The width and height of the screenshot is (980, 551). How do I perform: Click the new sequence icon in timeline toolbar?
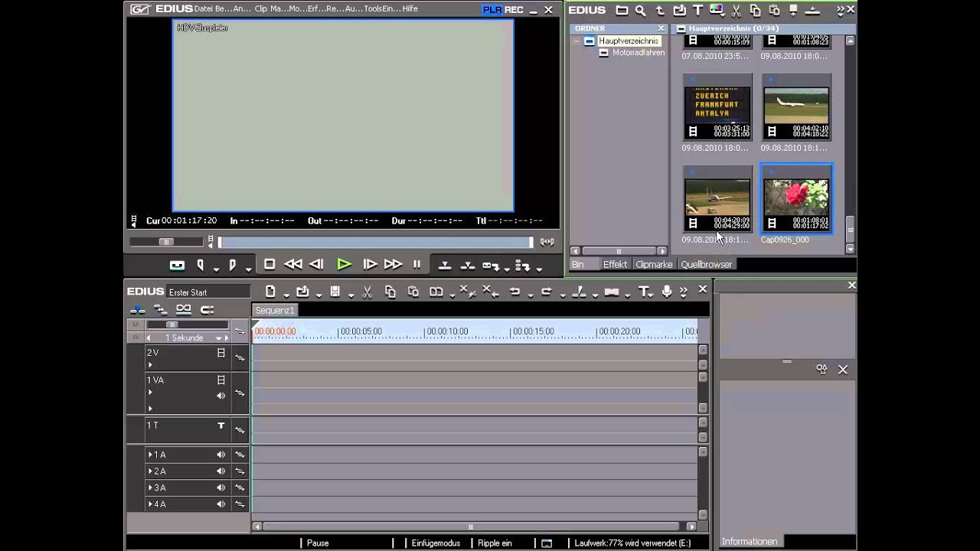point(270,292)
